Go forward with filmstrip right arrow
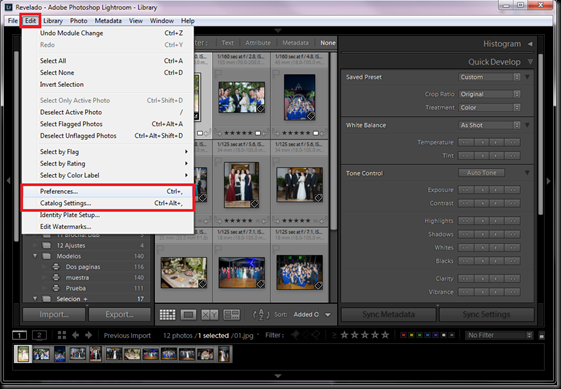The width and height of the screenshot is (561, 389). [88, 335]
